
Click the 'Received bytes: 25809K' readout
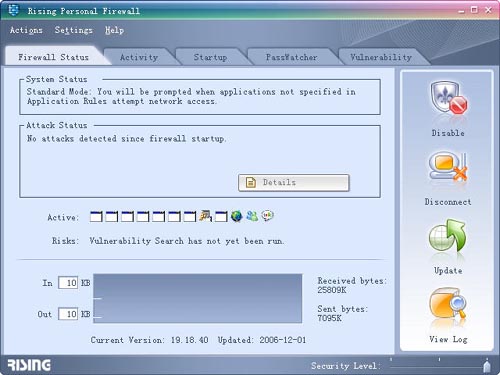[352, 285]
